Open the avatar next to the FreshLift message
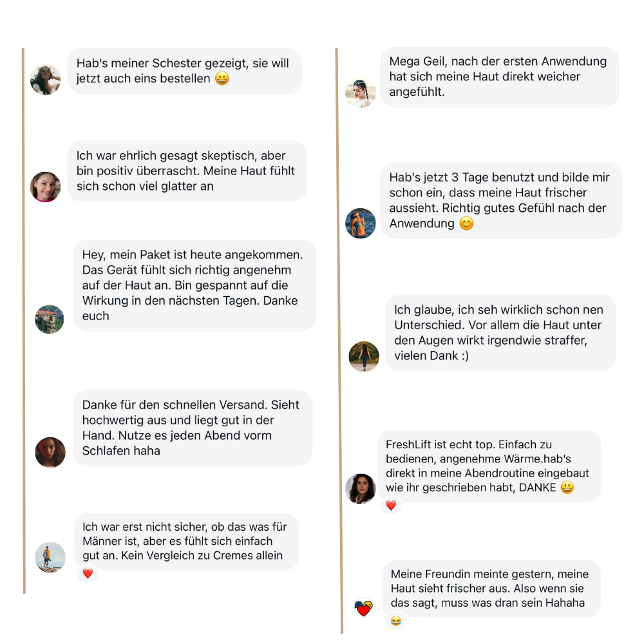 (361, 489)
